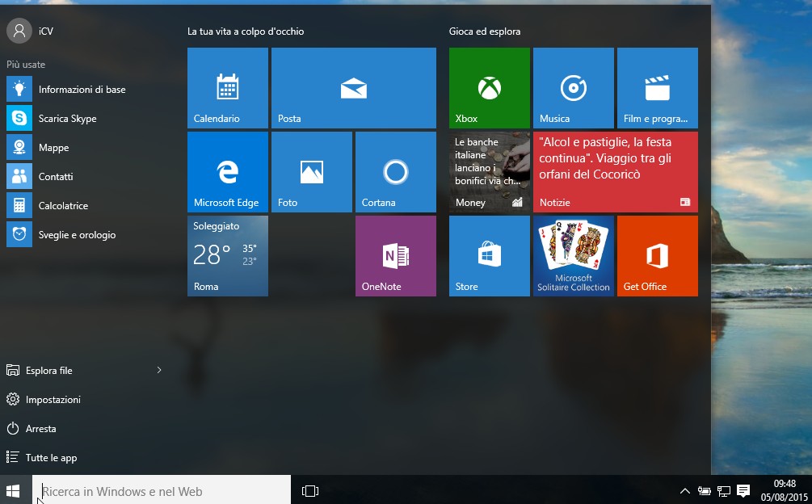
Task: Click the 'Più usate' heading
Action: pos(26,65)
